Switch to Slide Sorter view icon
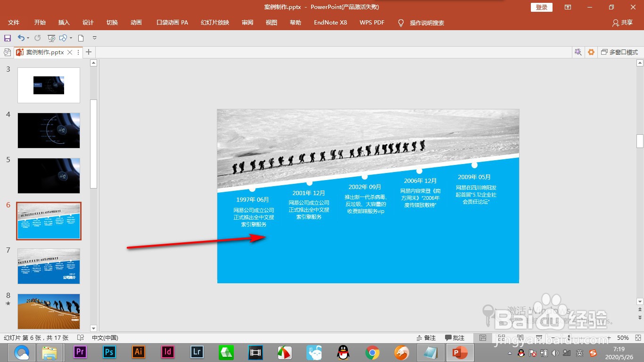644x362 pixels. 501,338
